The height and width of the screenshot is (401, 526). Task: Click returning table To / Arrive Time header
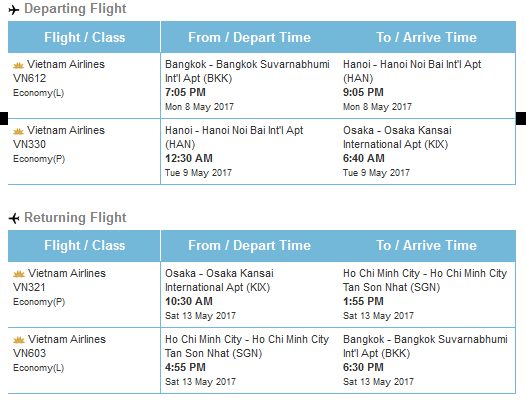coord(426,245)
